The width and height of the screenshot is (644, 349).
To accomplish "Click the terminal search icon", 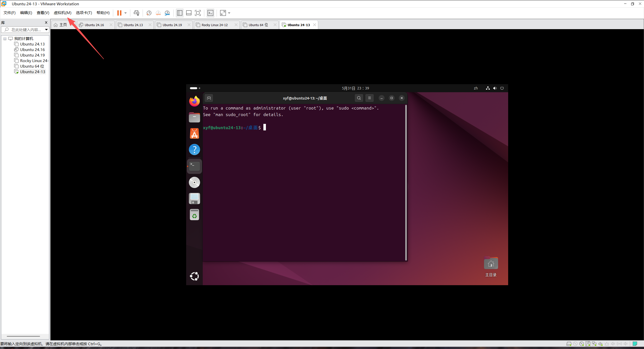I will tap(359, 98).
